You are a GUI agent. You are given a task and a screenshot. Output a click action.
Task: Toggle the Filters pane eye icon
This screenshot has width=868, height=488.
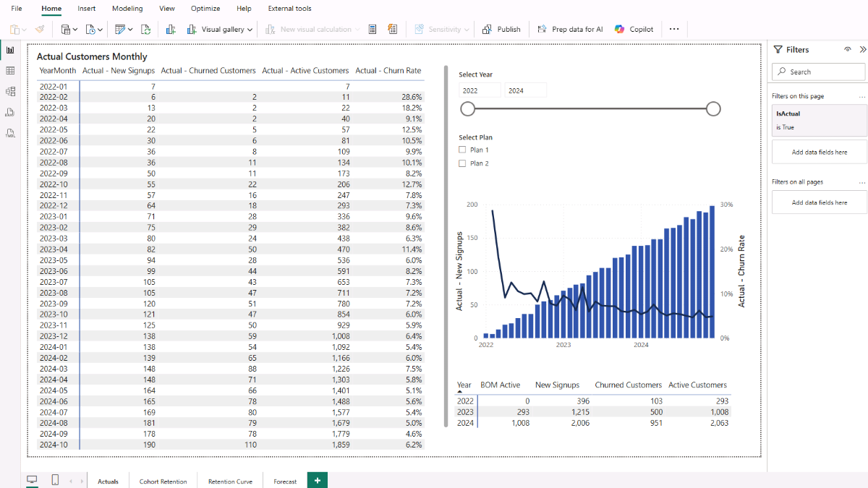coord(847,50)
